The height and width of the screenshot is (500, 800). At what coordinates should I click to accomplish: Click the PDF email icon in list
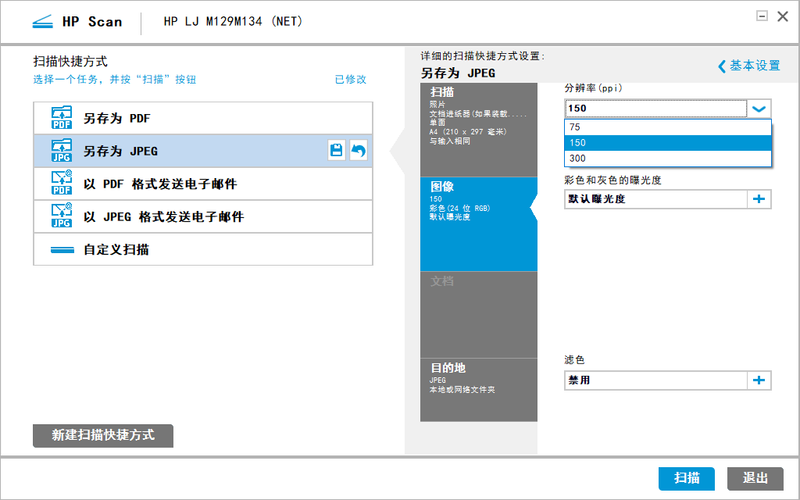click(x=61, y=183)
